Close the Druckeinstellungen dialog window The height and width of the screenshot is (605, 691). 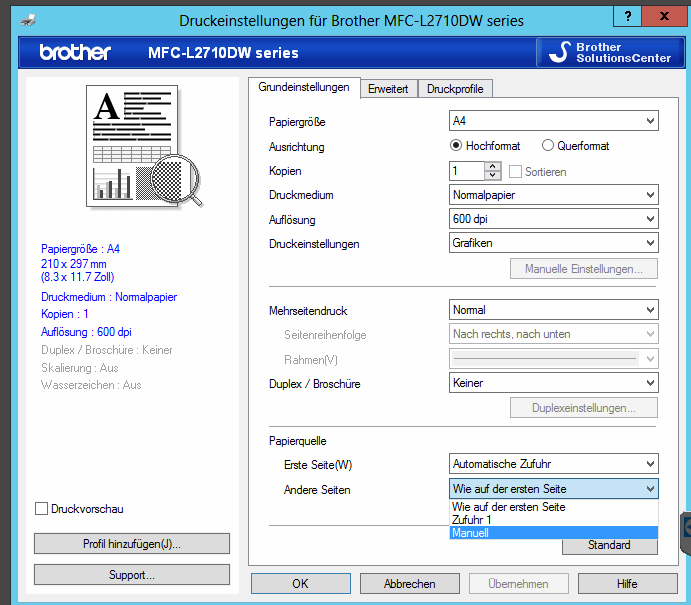tap(665, 17)
